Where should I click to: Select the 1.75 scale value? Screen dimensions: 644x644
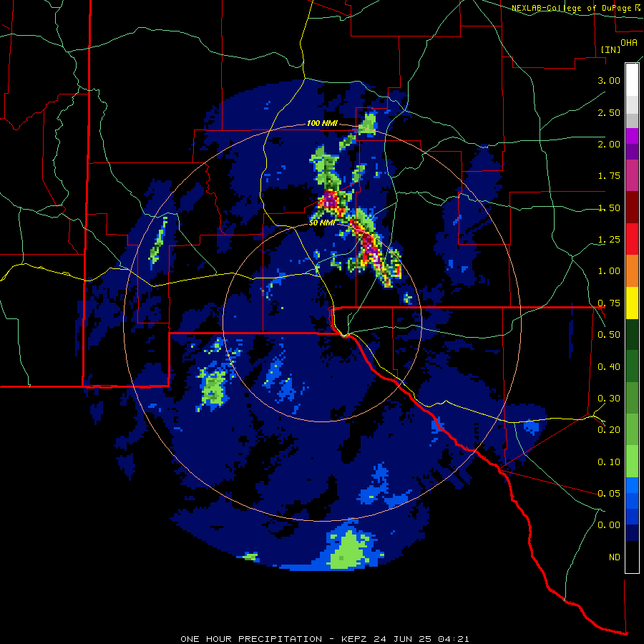coord(609,176)
